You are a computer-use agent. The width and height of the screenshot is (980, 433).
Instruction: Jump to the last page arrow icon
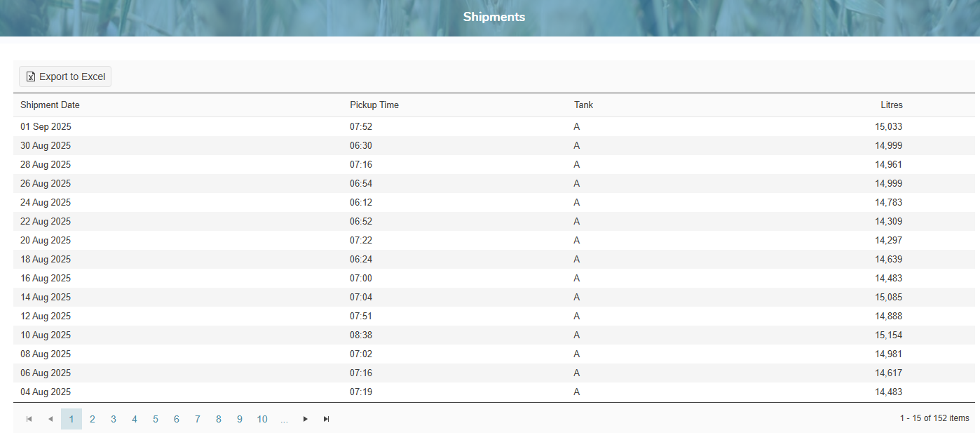coord(326,419)
